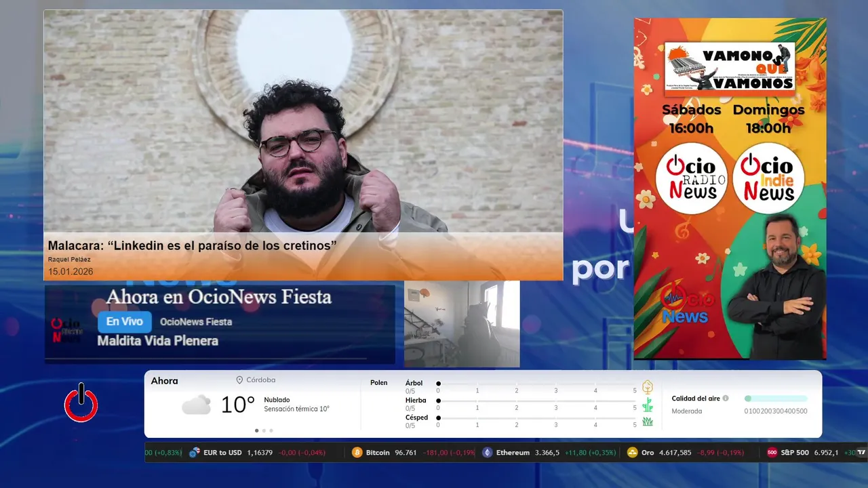
Task: Click the Domingos 18:00h schedule text
Action: point(768,119)
